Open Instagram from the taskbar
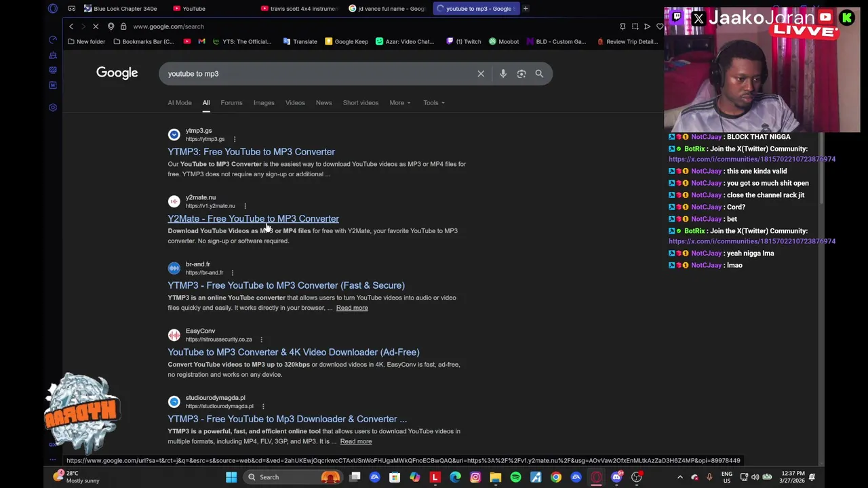868x488 pixels. point(475,477)
